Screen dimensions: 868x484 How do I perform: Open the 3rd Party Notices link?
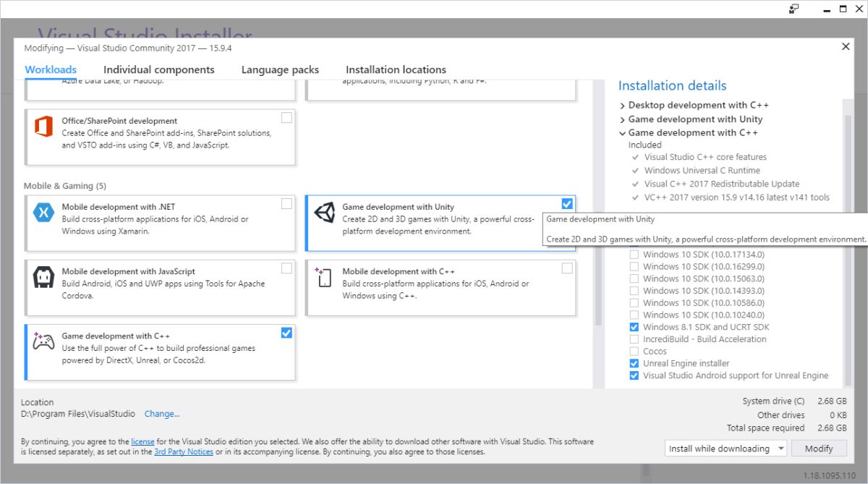[184, 451]
